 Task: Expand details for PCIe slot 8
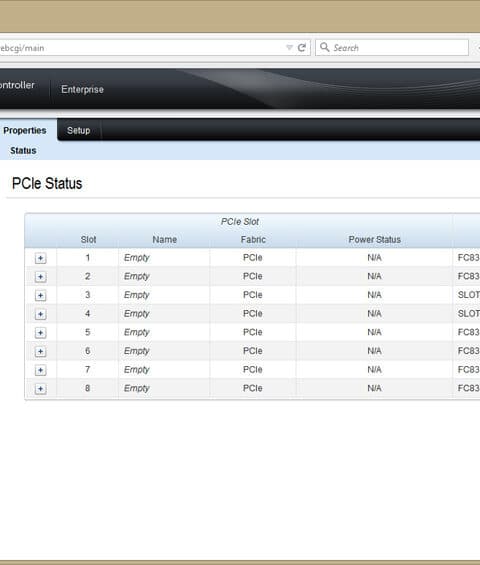coord(40,389)
